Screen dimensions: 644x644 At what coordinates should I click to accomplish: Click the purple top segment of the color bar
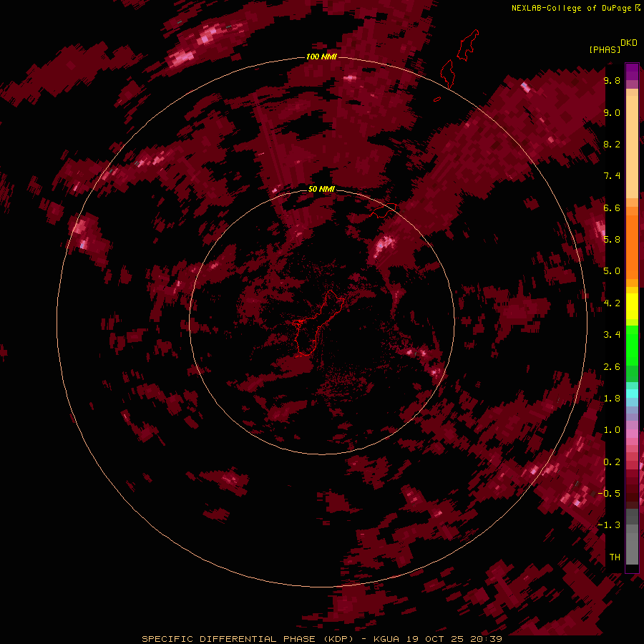tap(632, 72)
